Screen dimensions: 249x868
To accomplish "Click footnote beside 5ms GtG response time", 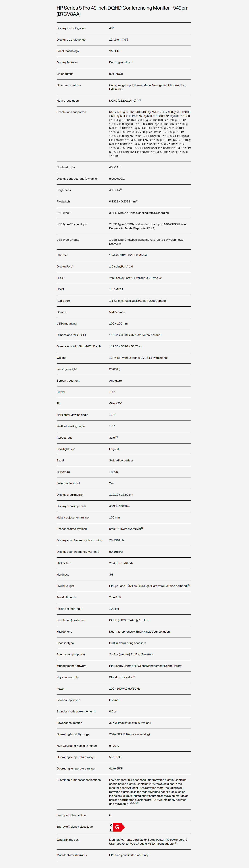I will point(142,528).
